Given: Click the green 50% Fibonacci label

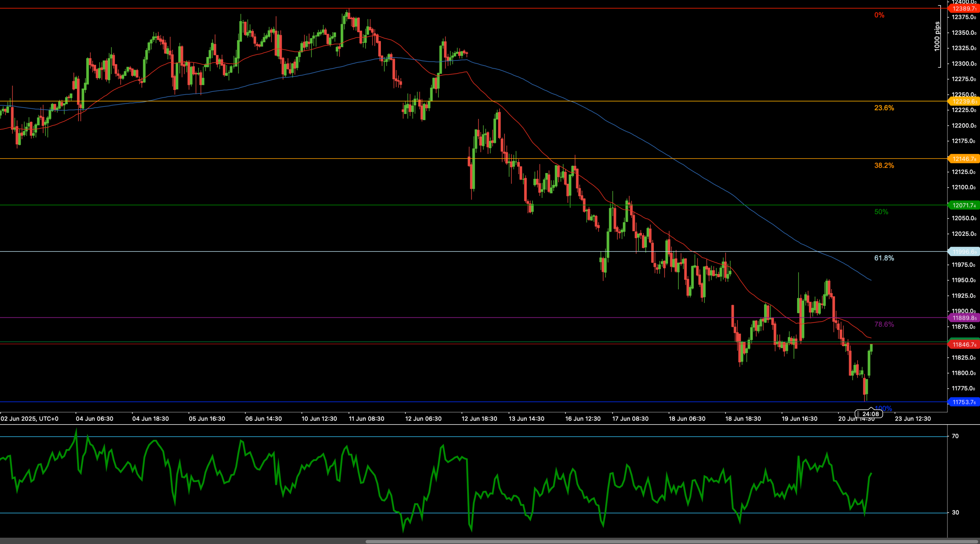Looking at the screenshot, I should click(881, 212).
